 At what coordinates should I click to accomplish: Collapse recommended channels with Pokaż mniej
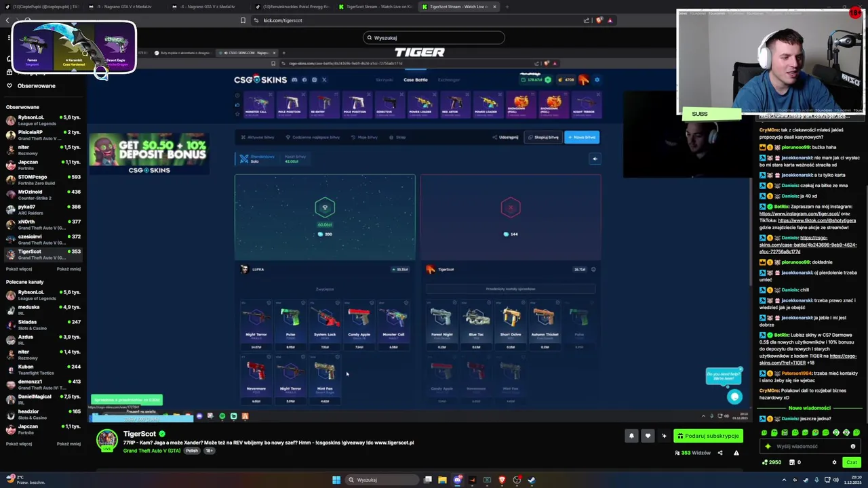pos(68,444)
